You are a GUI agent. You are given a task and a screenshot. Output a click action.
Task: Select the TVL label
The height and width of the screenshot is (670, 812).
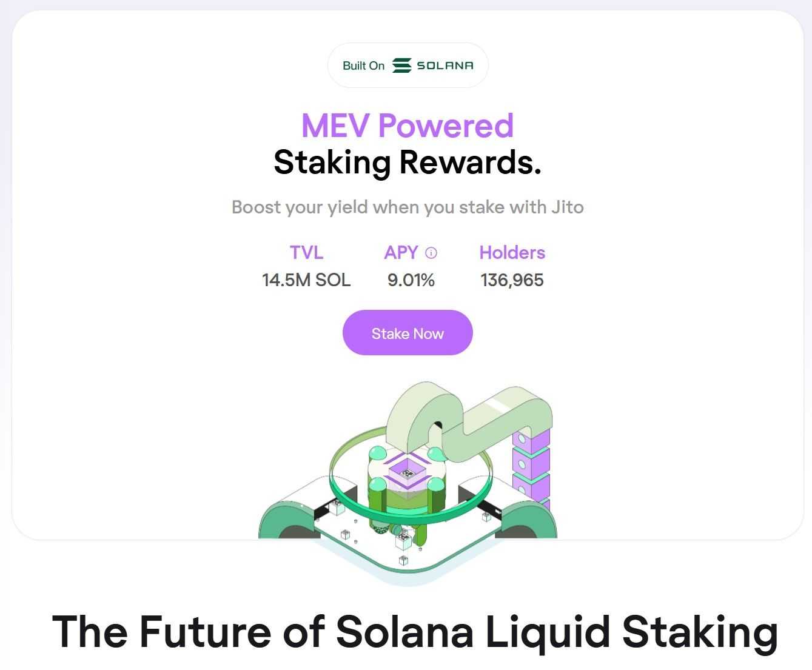coord(306,252)
